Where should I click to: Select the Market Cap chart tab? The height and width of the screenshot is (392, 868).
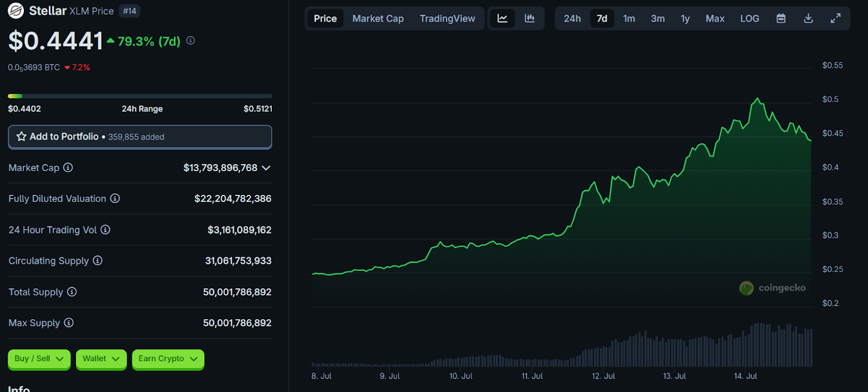[x=378, y=18]
